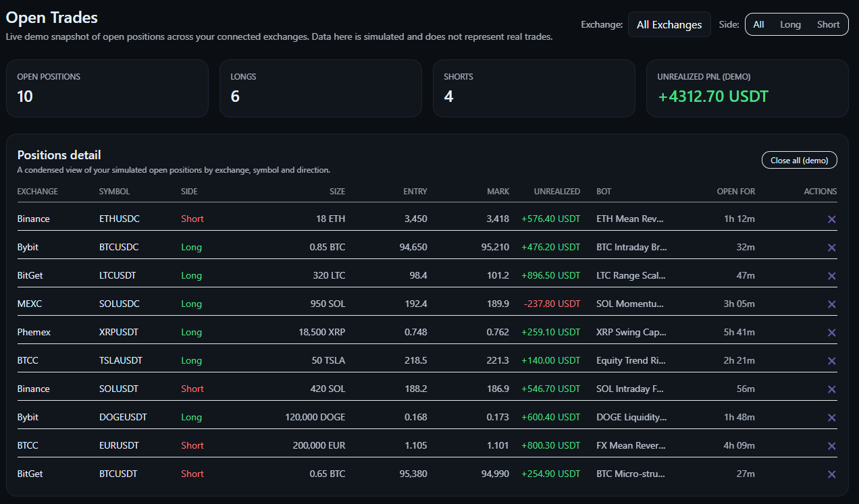This screenshot has width=859, height=504.
Task: Open the All Exchanges selector
Action: (x=669, y=24)
